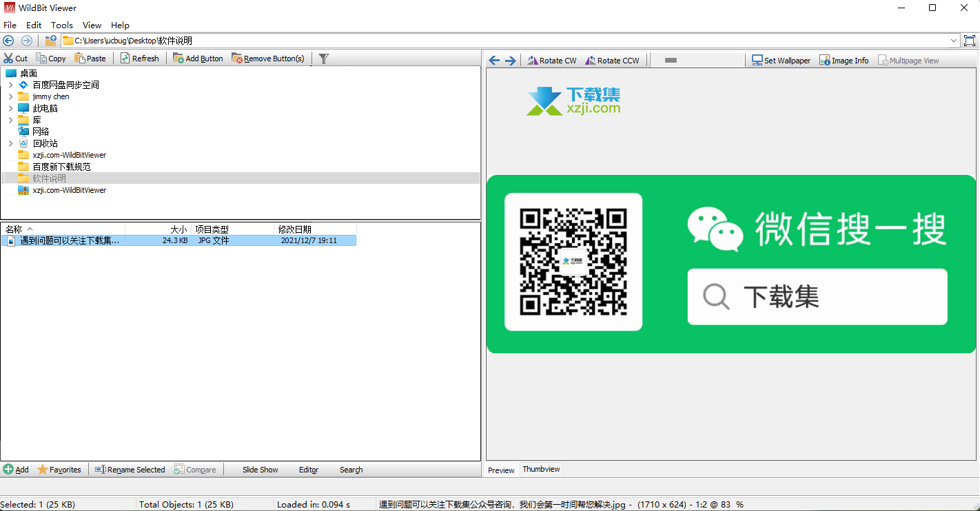Screen dimensions: 980x511
Task: Select the first xzji.com-WildBitViewer folder
Action: point(70,155)
